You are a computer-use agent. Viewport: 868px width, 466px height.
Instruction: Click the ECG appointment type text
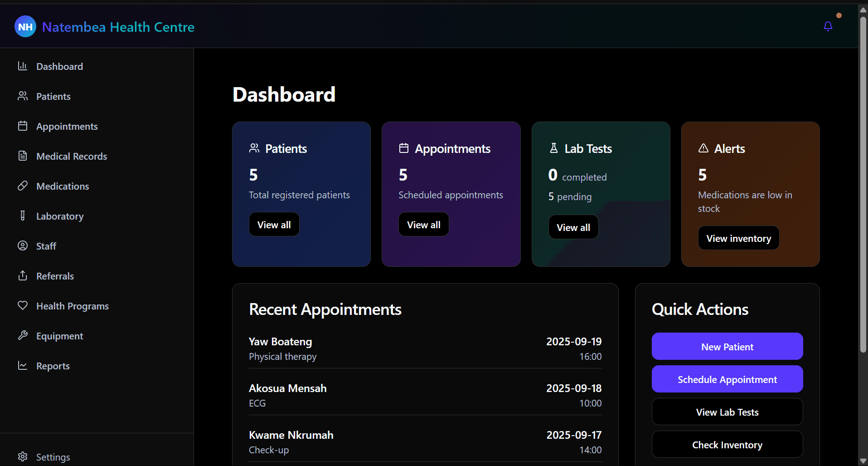pos(257,403)
